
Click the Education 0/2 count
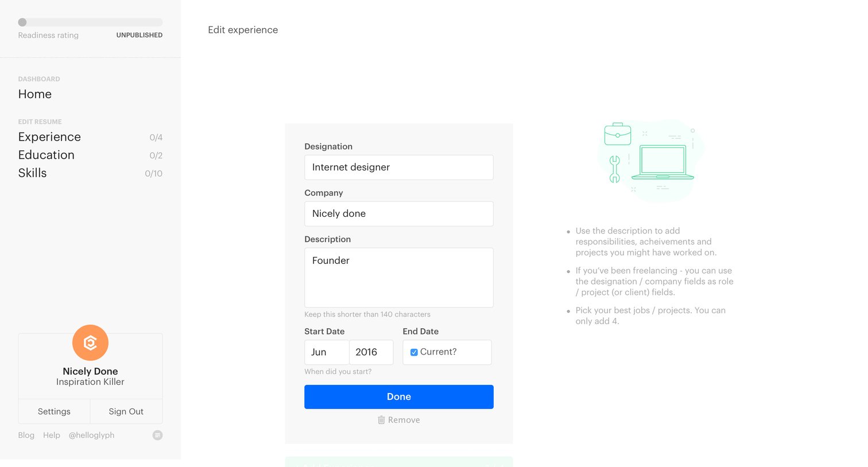(156, 155)
